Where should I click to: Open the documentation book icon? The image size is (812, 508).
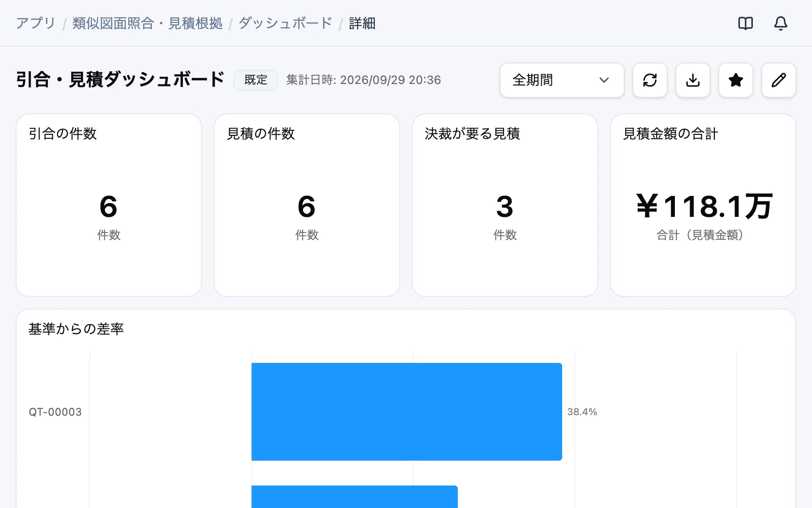(746, 23)
